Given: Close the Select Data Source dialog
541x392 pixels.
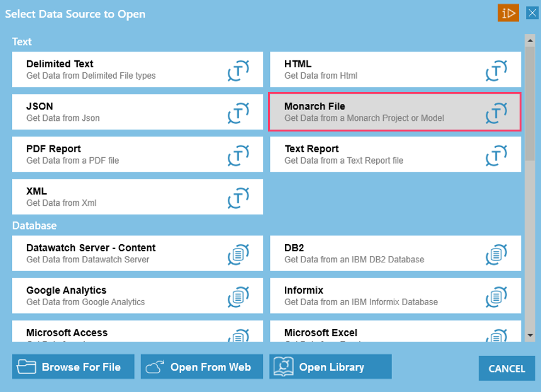Looking at the screenshot, I should point(532,13).
